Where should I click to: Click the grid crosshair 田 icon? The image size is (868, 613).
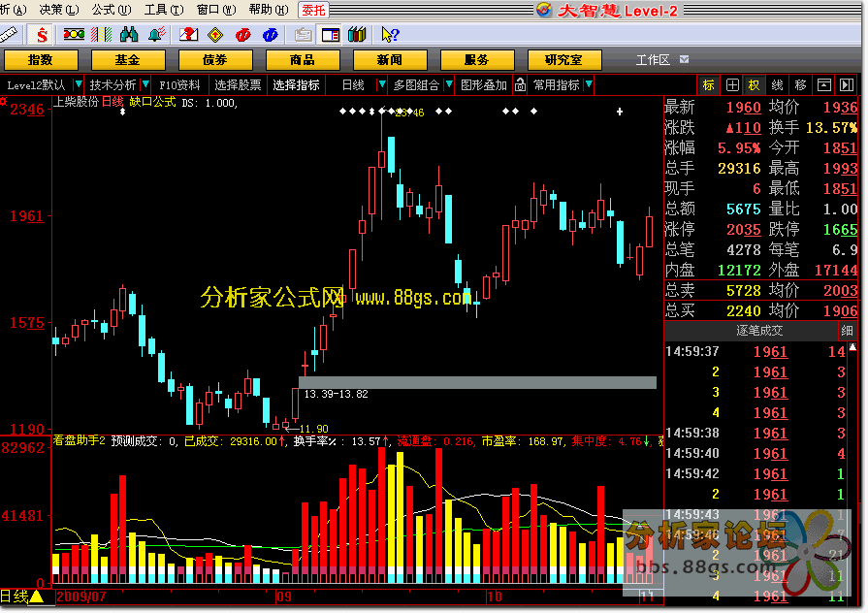point(732,84)
